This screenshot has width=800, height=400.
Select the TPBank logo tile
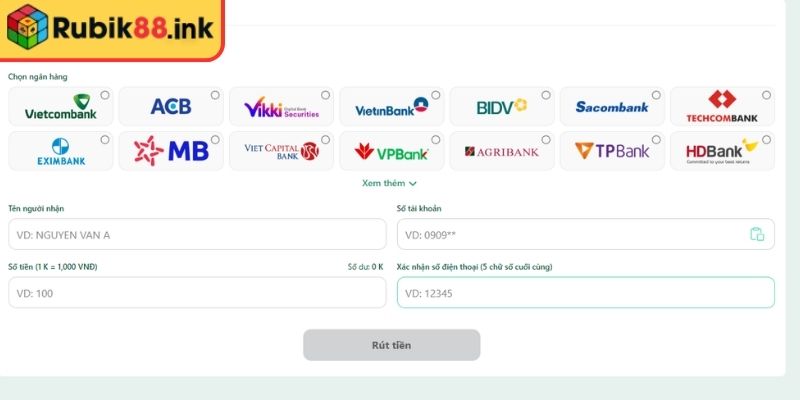tap(612, 151)
